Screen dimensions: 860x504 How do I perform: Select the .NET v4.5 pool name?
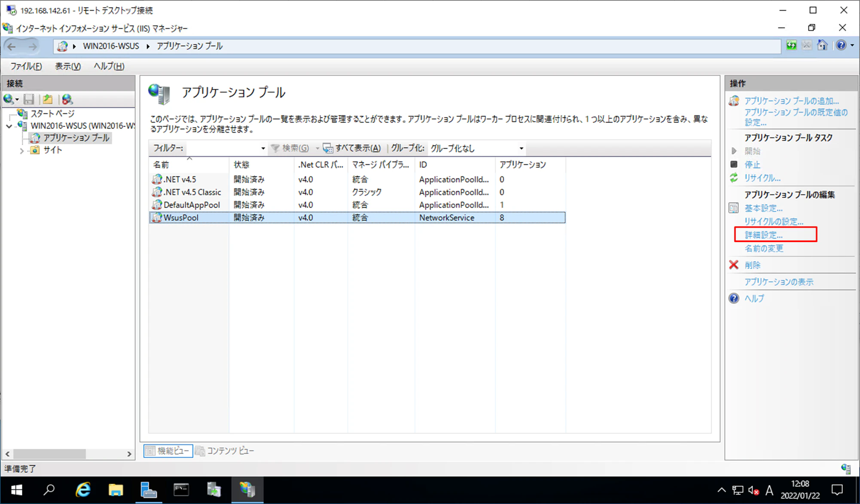coord(180,179)
